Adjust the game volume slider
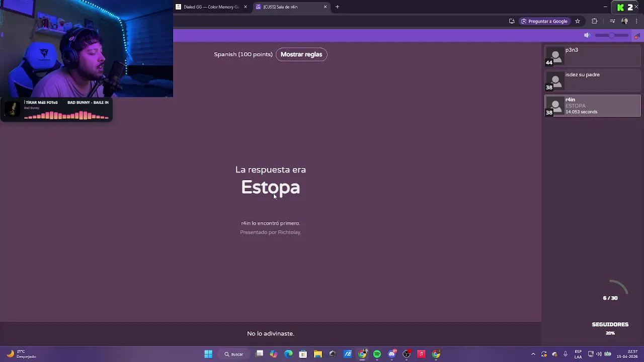644x362 pixels. [612, 35]
